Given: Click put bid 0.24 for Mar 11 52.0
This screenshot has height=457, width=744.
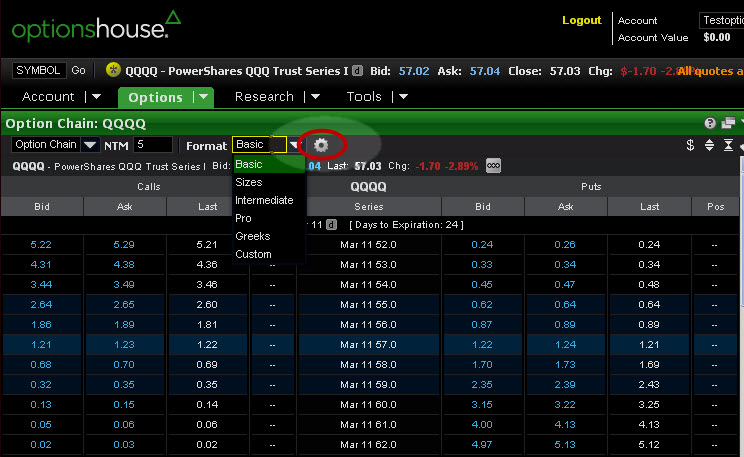Looking at the screenshot, I should [482, 245].
